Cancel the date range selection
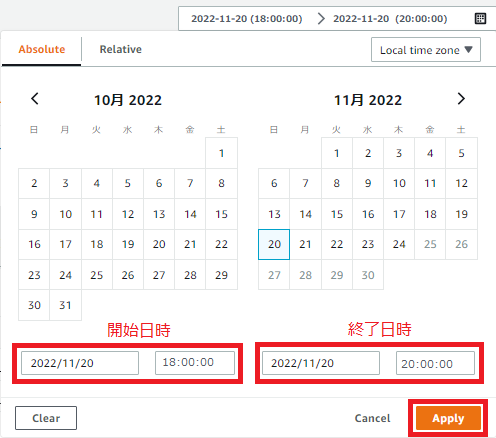This screenshot has width=496, height=438. coord(372,418)
